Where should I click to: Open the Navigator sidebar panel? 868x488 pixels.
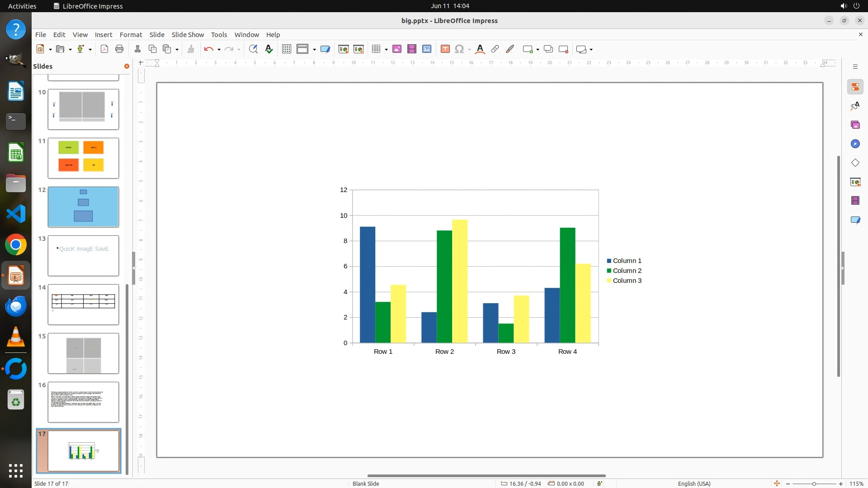tap(855, 144)
